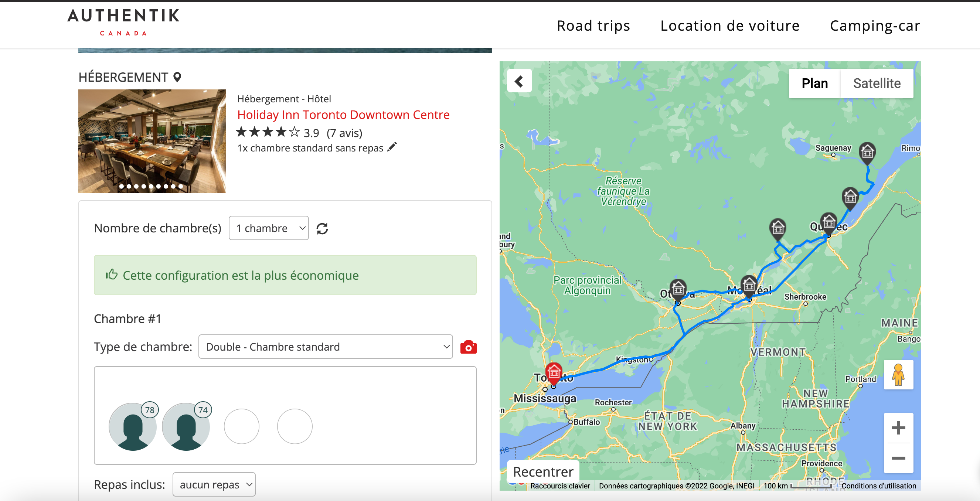980x501 pixels.
Task: Click 'Cette configuration est la plus économique' text
Action: 241,275
